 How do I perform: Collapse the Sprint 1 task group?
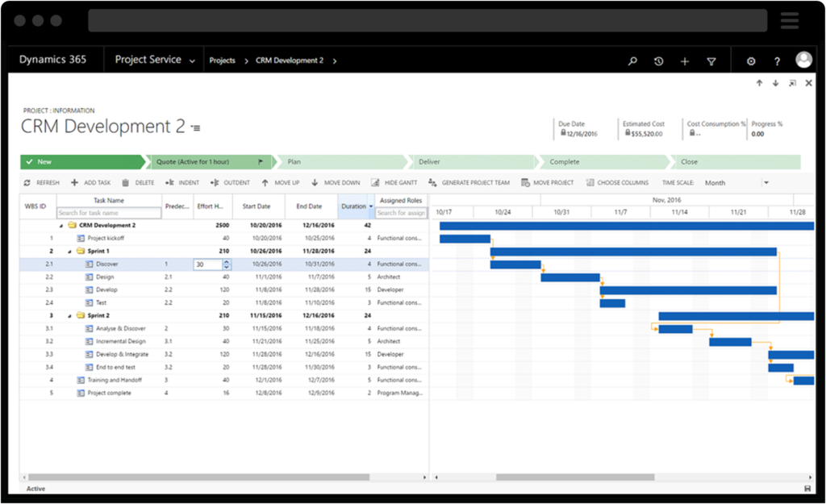pyautogui.click(x=69, y=252)
